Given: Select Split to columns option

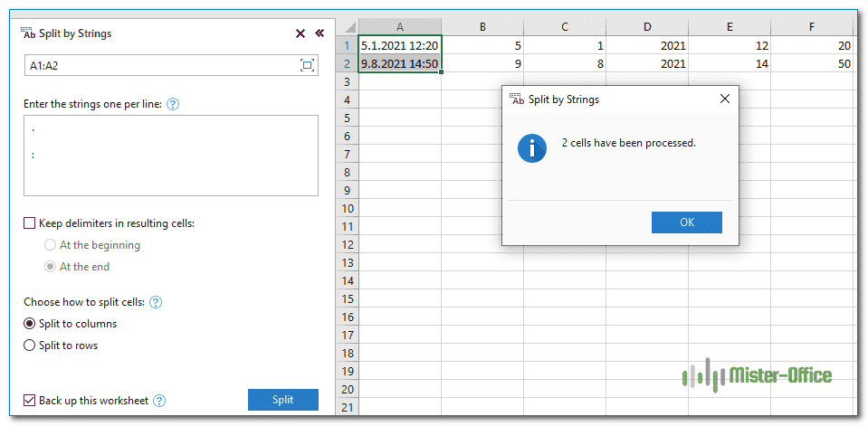Looking at the screenshot, I should (30, 324).
